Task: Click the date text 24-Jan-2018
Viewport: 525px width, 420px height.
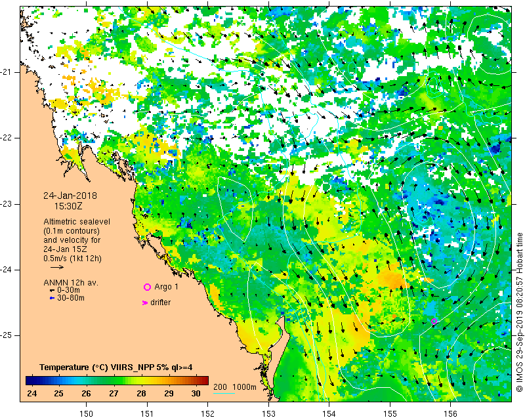Action: tap(70, 196)
